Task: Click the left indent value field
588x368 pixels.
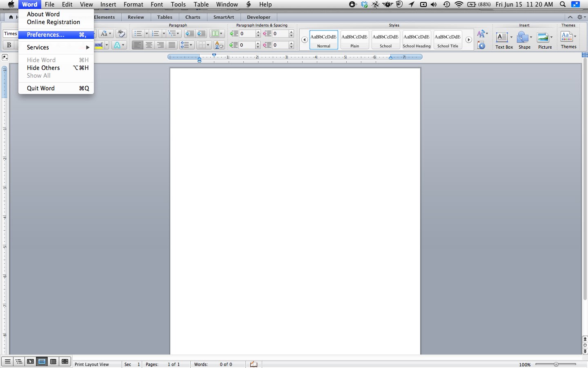Action: 247,34
